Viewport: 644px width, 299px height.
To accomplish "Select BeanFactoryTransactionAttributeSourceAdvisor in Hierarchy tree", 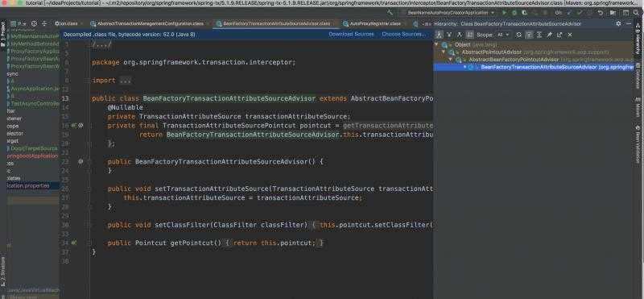I will coord(556,67).
